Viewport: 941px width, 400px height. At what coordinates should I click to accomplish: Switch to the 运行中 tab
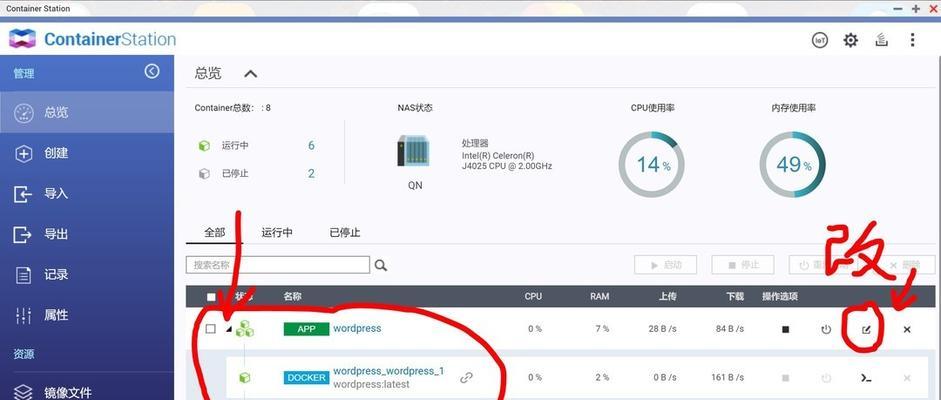click(277, 232)
